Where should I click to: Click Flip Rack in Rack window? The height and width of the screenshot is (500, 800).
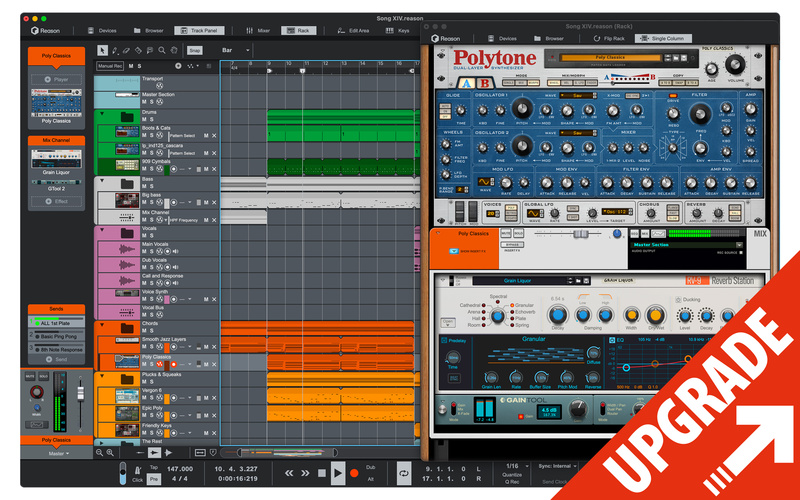609,38
